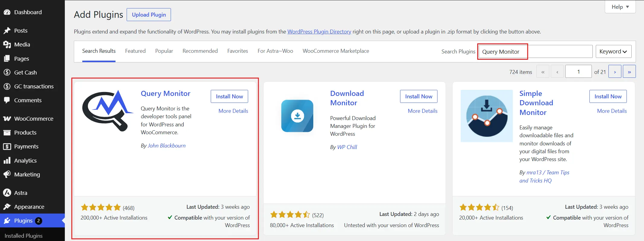Open the WooCommerce menu item
Image resolution: width=644 pixels, height=241 pixels.
32,119
